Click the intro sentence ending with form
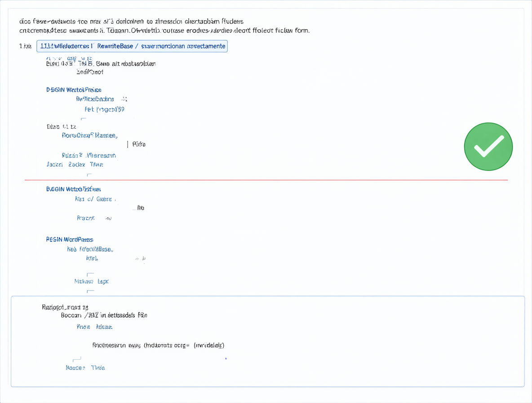The image size is (532, 403). pyautogui.click(x=164, y=31)
